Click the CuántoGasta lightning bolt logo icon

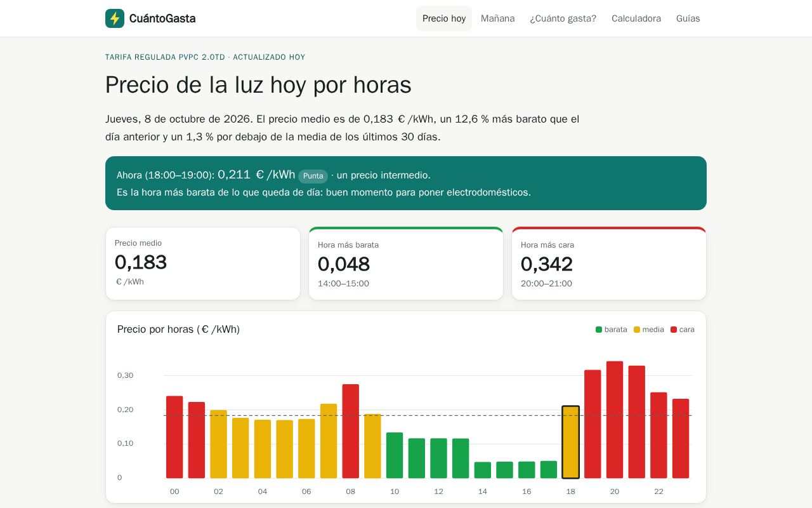pos(115,18)
